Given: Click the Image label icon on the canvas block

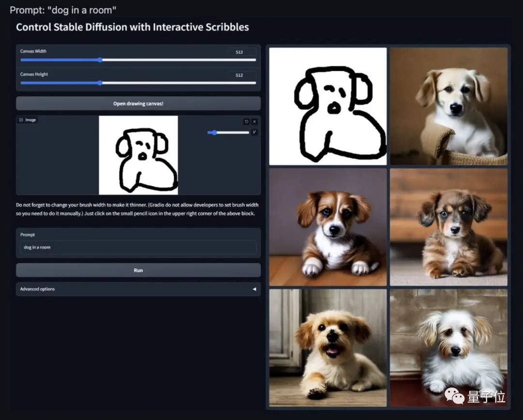Looking at the screenshot, I should [21, 120].
